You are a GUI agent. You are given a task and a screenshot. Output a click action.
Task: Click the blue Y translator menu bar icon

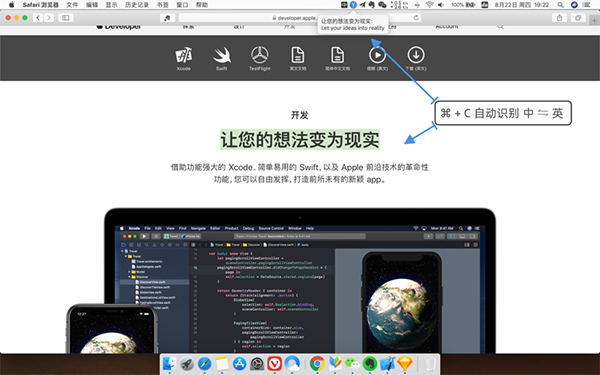pos(353,5)
